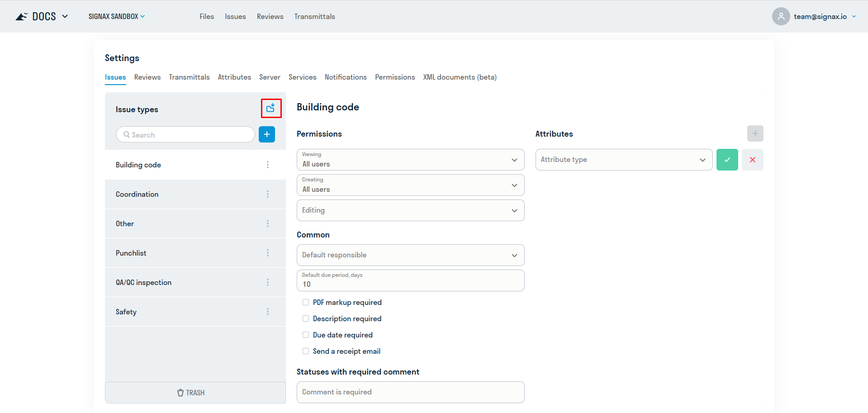Switch to the Attributes settings tab

pos(234,77)
